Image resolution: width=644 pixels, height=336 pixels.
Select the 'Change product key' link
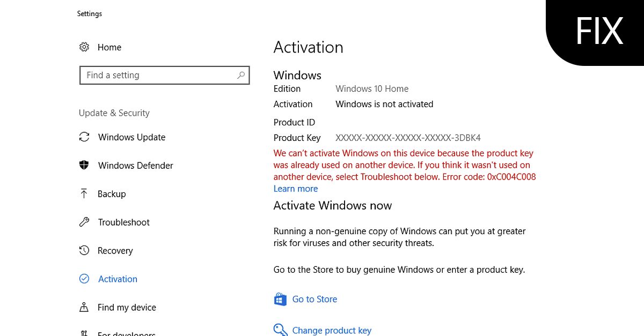[332, 330]
